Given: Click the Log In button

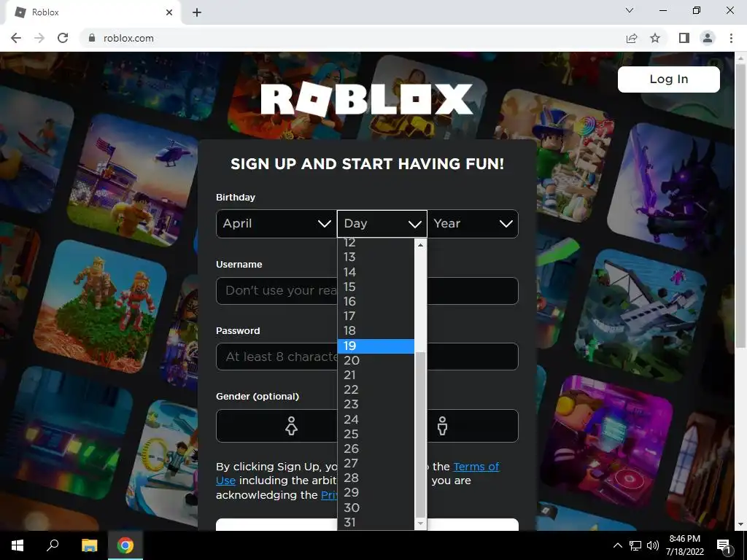Looking at the screenshot, I should tap(668, 79).
